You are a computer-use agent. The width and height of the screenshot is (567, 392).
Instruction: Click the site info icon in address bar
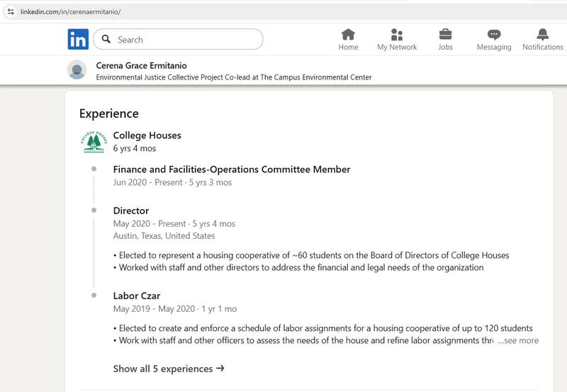click(11, 11)
